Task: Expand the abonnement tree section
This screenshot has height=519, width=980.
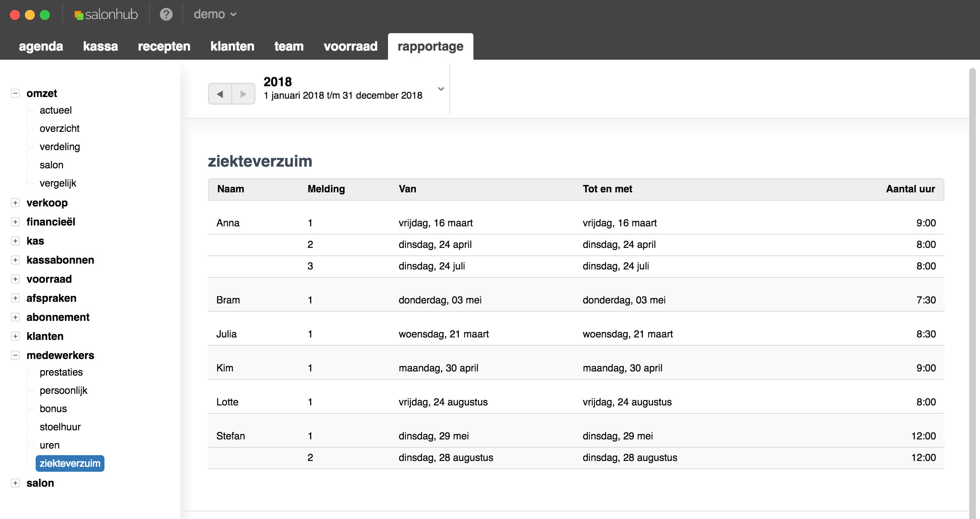Action: [15, 317]
